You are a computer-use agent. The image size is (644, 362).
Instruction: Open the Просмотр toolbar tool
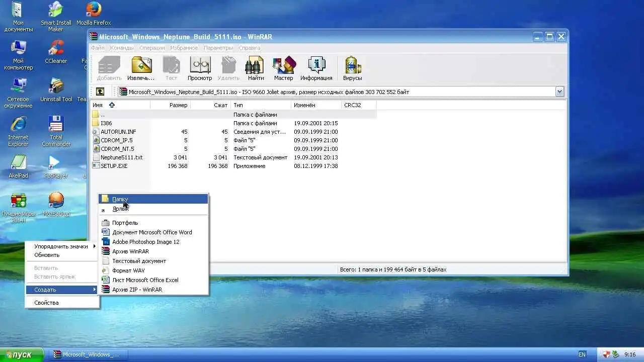200,68
